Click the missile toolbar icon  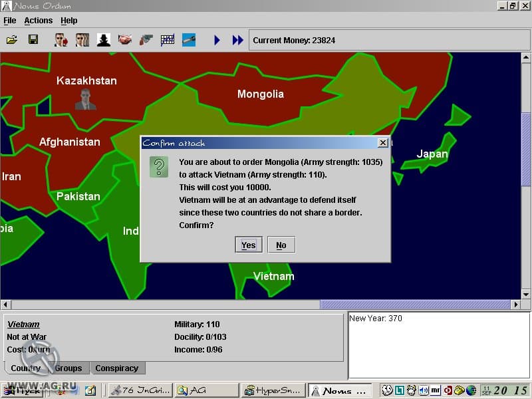coord(189,40)
